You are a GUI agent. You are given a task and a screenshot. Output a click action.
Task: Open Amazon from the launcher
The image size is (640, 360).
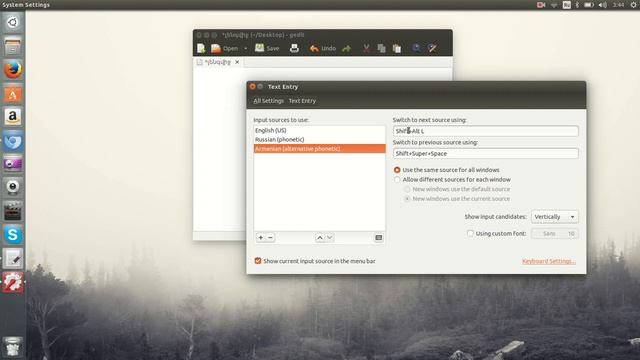(x=13, y=117)
